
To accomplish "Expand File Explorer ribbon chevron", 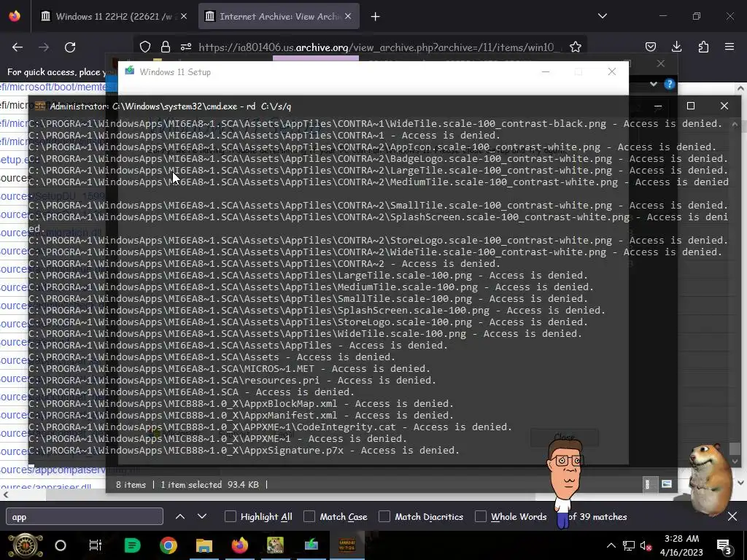I will tap(654, 85).
